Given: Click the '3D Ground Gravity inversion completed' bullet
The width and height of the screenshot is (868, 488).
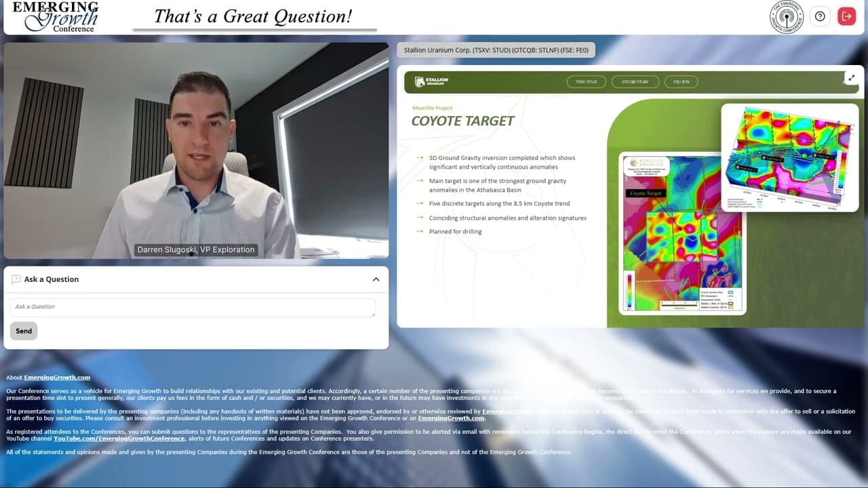Looking at the screenshot, I should click(x=502, y=163).
